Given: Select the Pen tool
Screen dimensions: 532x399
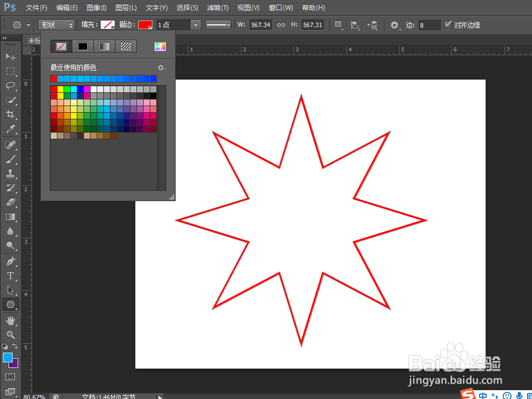Looking at the screenshot, I should pyautogui.click(x=10, y=261).
